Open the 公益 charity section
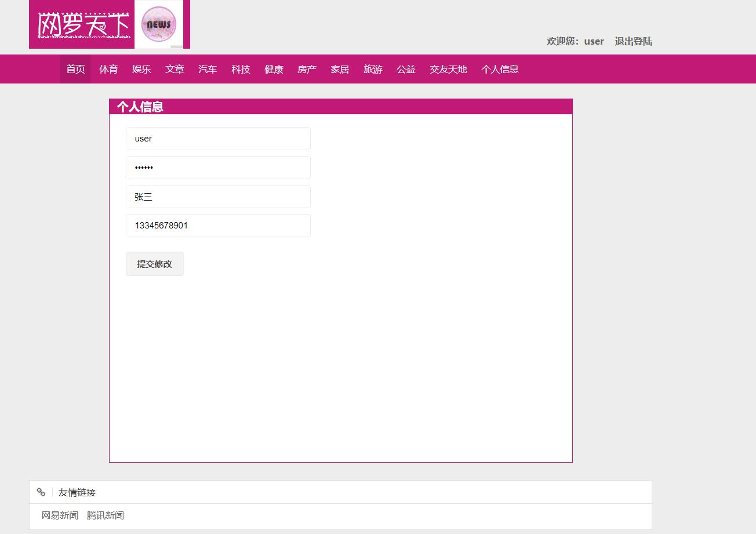756x534 pixels. tap(406, 68)
